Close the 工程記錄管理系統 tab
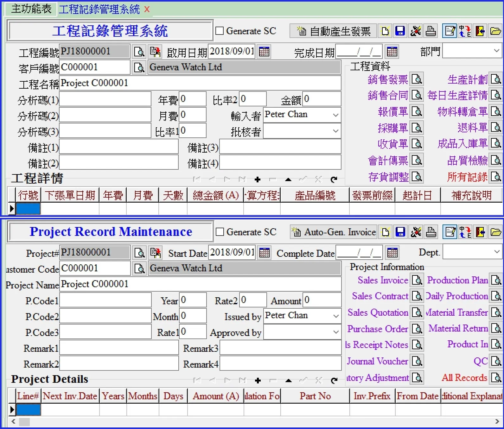Screen dimensions: 504x429 click(147, 9)
